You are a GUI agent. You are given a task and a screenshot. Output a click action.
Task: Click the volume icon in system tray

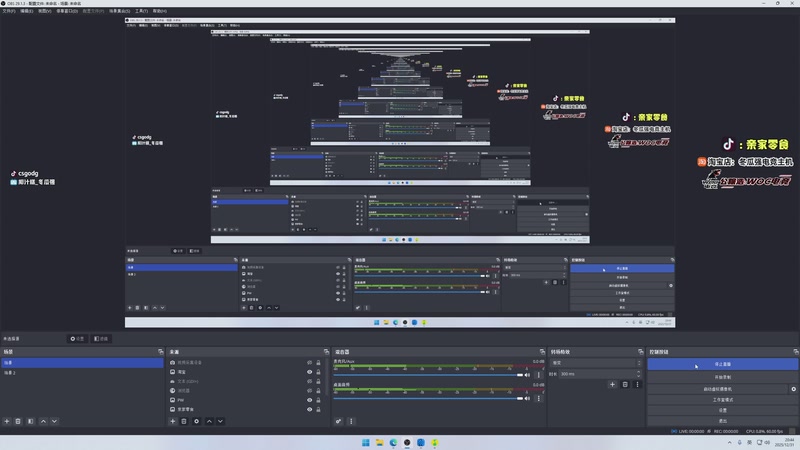tap(767, 442)
